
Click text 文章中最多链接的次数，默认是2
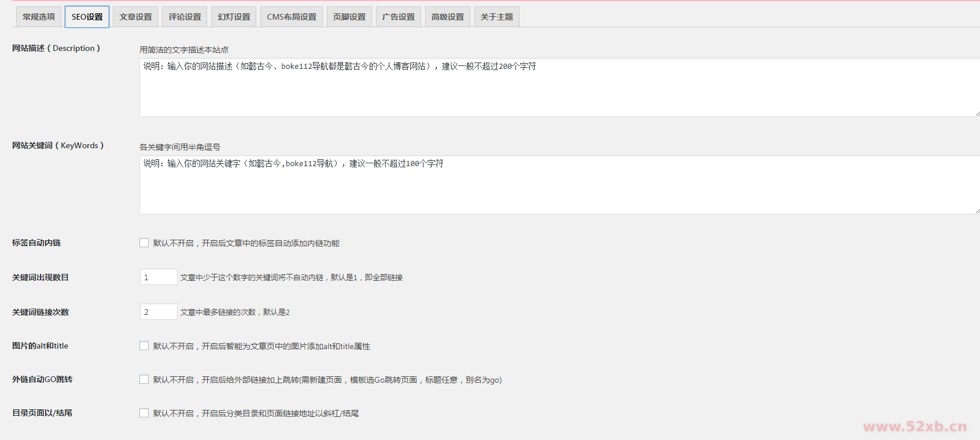click(235, 312)
